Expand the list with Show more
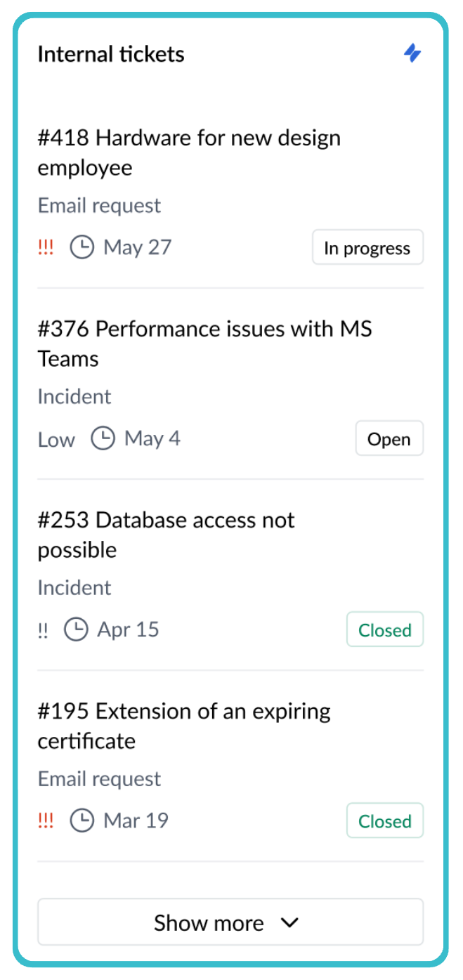The width and height of the screenshot is (463, 980). click(230, 922)
